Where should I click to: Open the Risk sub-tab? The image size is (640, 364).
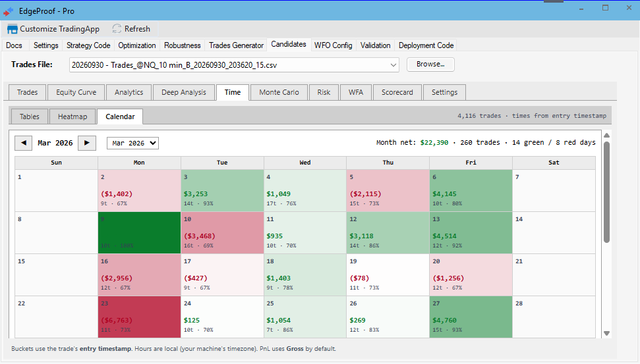pos(324,93)
